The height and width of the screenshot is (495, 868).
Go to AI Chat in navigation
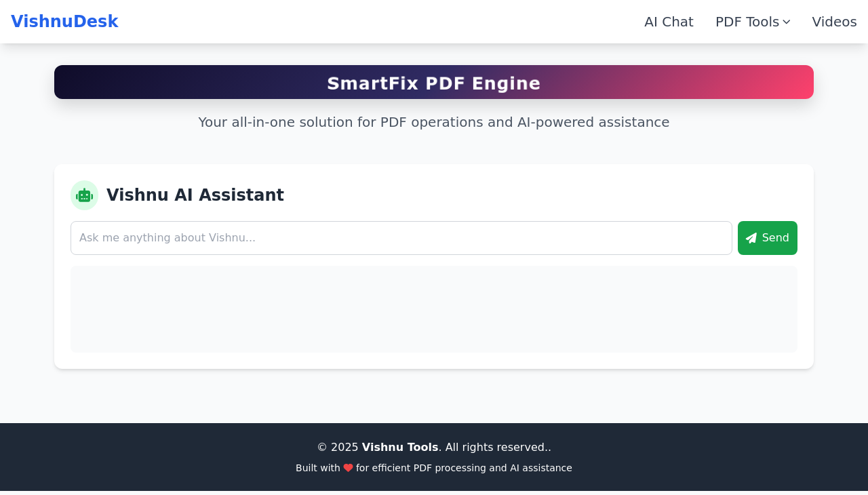[x=669, y=22]
